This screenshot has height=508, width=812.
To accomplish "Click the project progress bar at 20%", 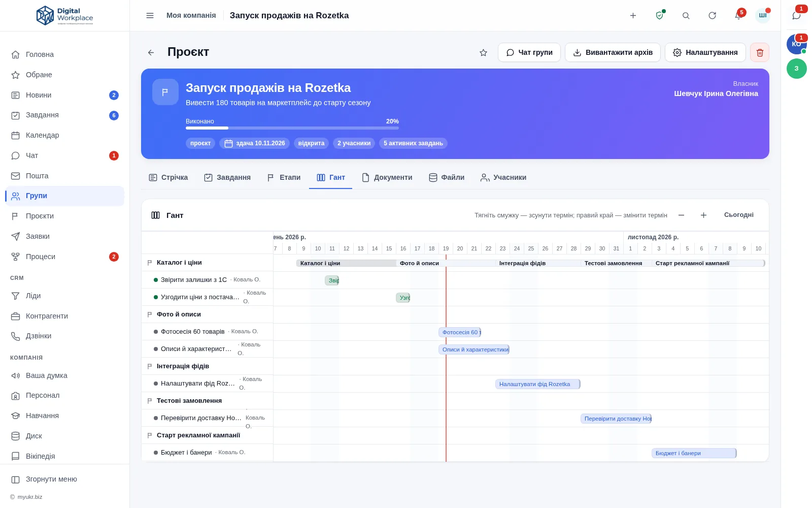I will click(292, 128).
